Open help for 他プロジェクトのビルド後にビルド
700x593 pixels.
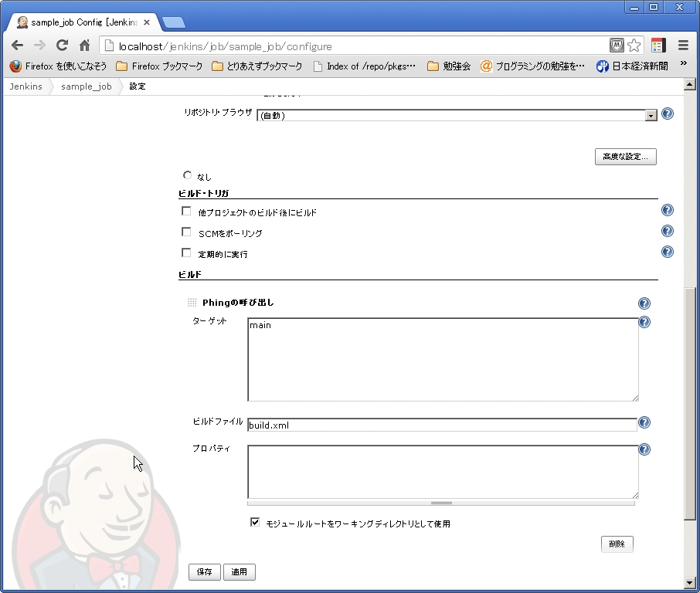point(668,210)
